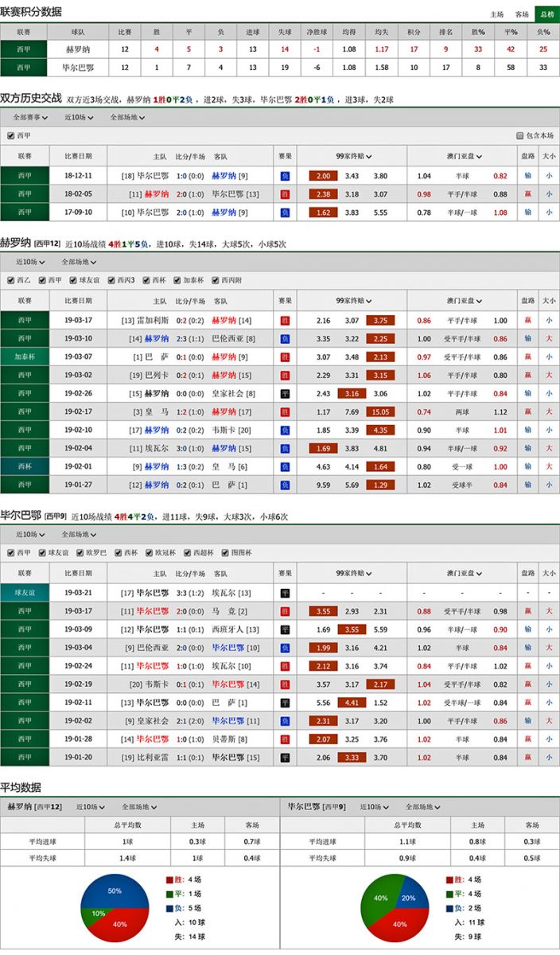
Task: Toggle 加泰杯 checkbox in 赫罗纳 filters
Action: tap(177, 280)
